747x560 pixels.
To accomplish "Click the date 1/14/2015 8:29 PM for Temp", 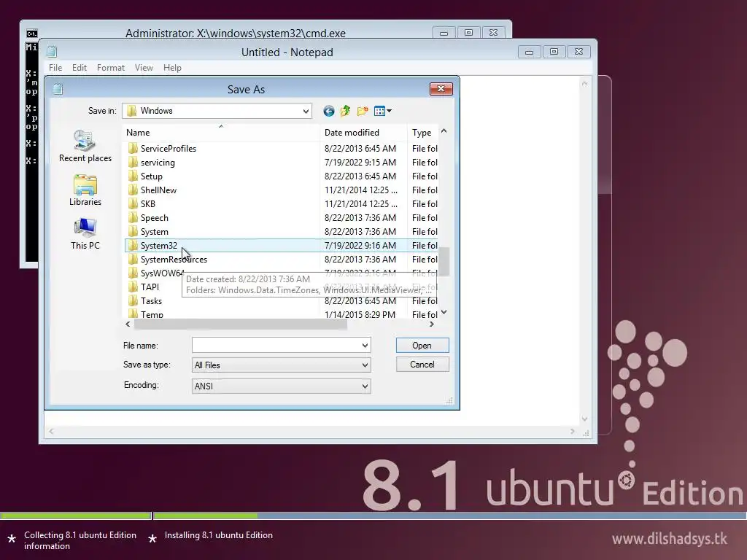I will pos(360,314).
